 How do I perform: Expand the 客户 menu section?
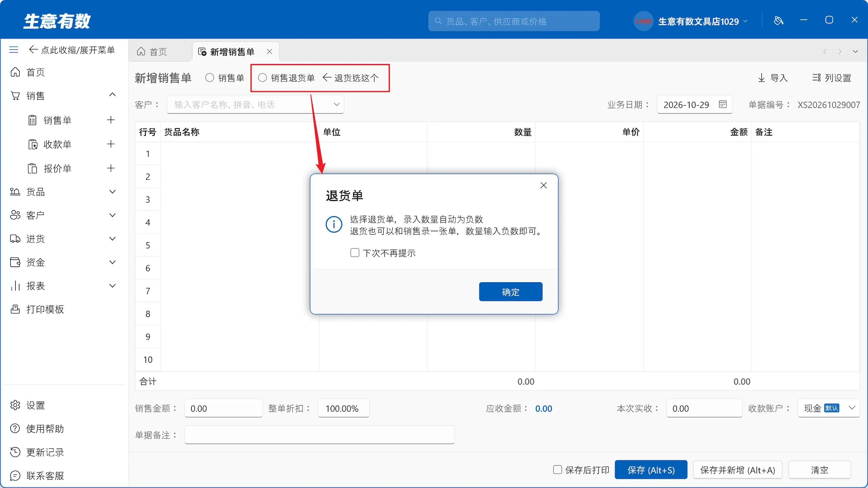point(113,215)
